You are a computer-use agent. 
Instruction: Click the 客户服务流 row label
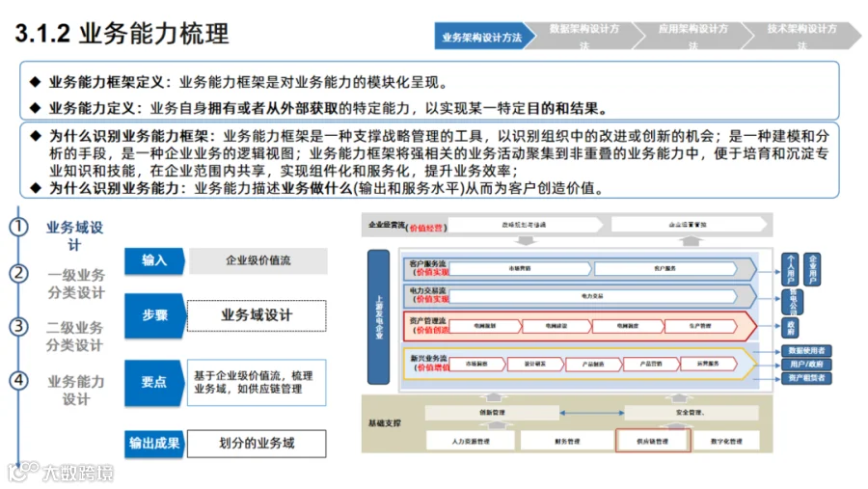(x=427, y=263)
